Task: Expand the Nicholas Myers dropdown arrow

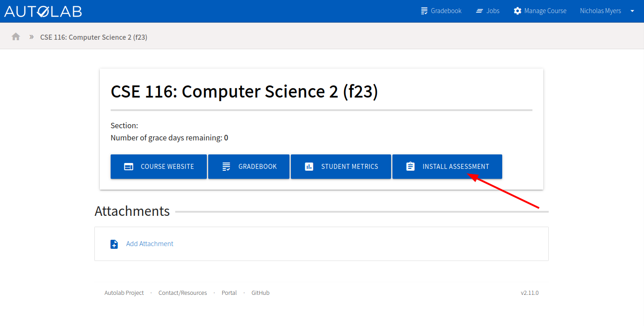Action: [632, 11]
